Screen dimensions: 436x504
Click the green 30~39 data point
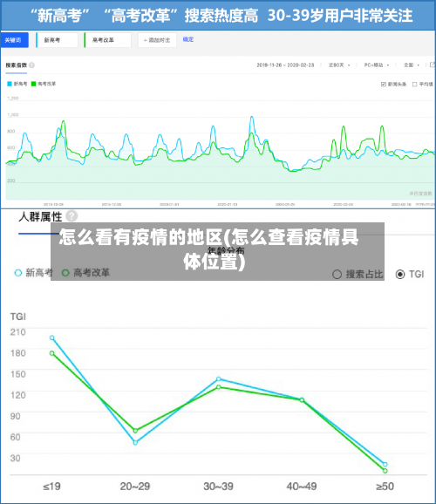[219, 387]
